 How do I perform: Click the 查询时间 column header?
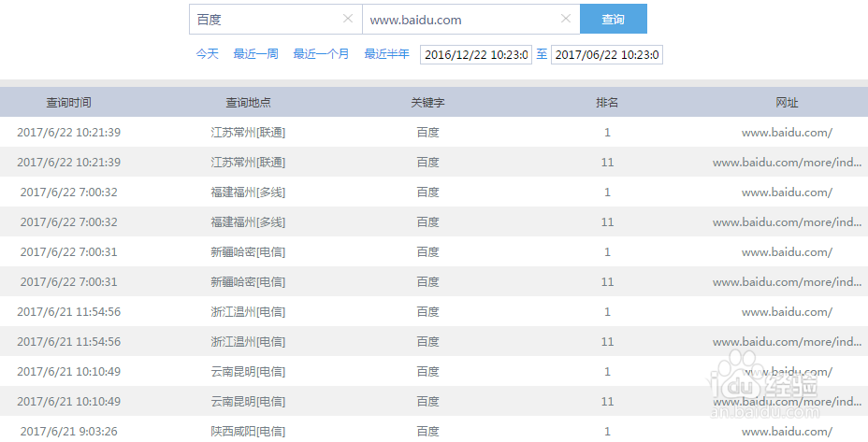click(69, 103)
